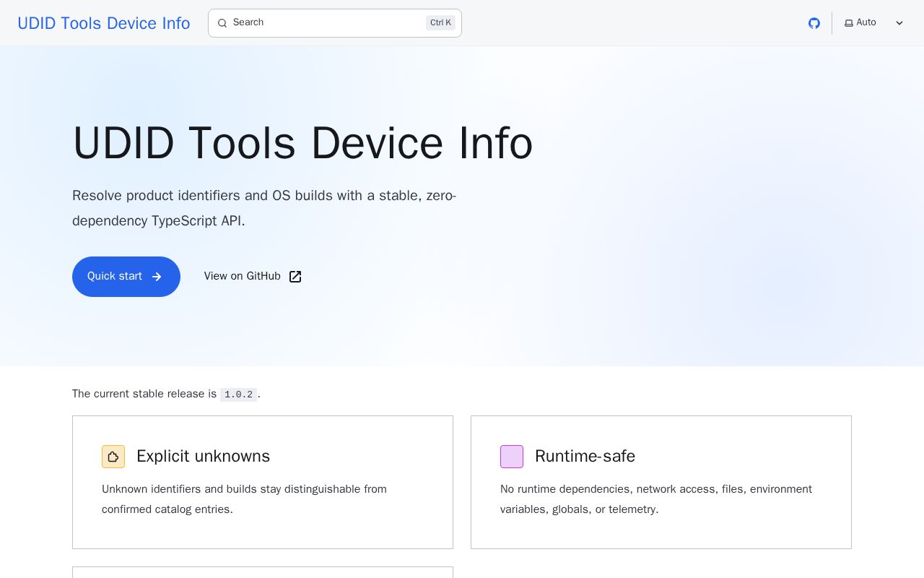Viewport: 924px width, 578px height.
Task: Click the purple Runtime-safe card icon
Action: [512, 457]
